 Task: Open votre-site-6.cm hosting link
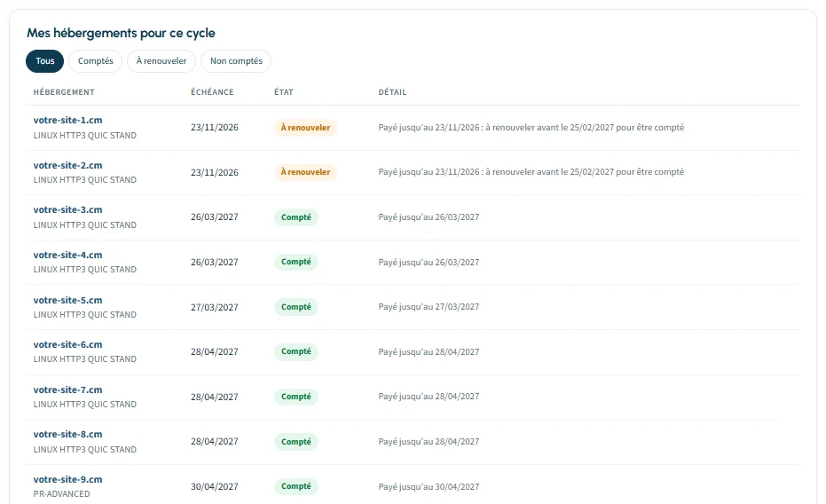(67, 344)
